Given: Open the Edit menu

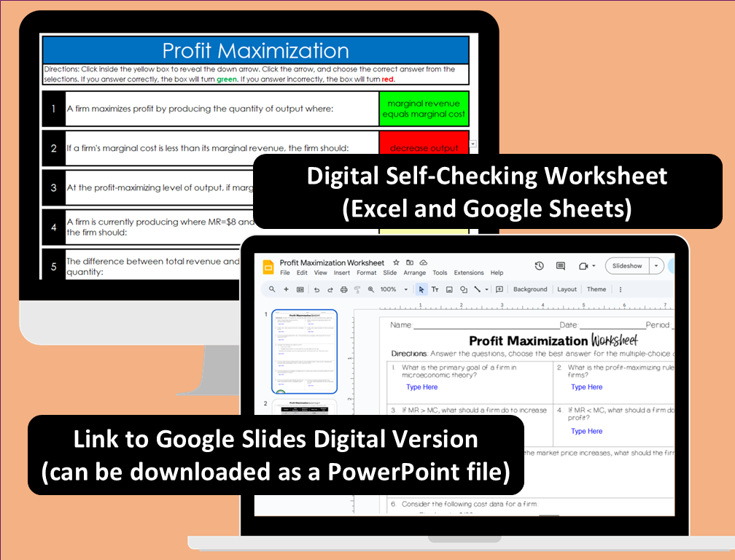Looking at the screenshot, I should tap(302, 273).
